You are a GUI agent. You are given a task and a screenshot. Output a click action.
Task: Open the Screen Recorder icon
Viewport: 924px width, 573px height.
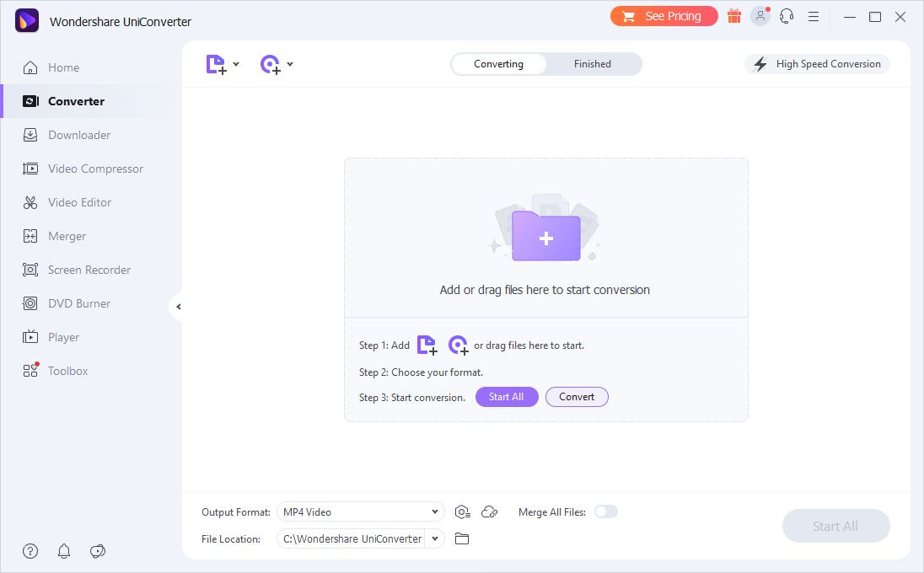[x=30, y=270]
